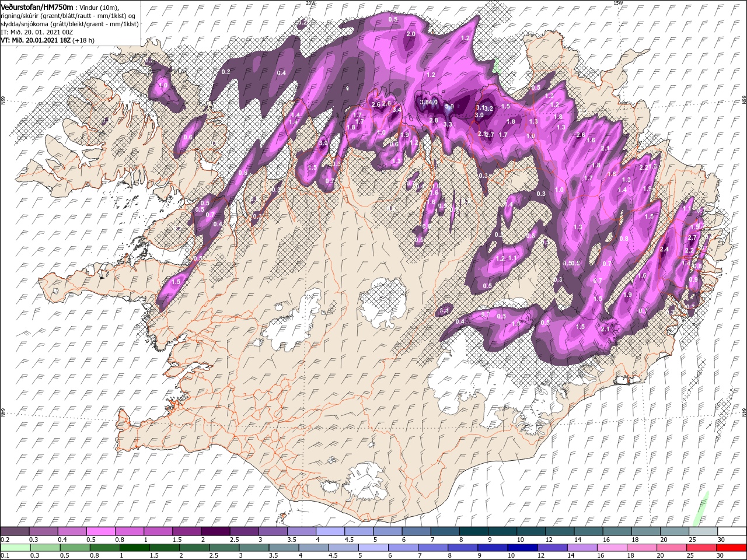The image size is (747, 560).
Task: Select the rain legend swatch labeled 4
Action: point(313,547)
